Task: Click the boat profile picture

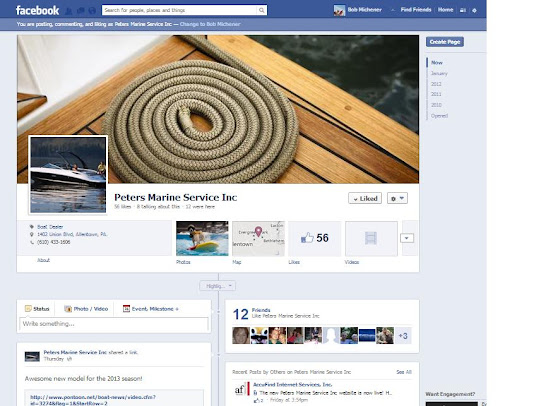Action: coord(68,175)
